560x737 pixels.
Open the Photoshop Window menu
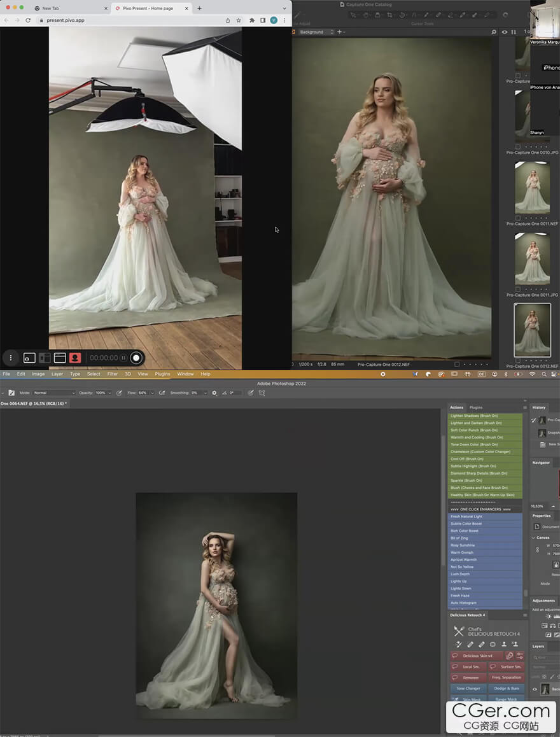pos(186,374)
